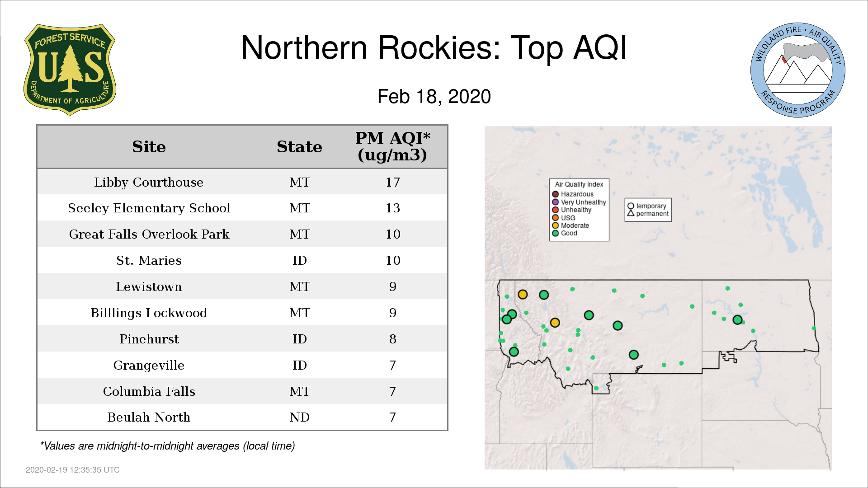Select the 'Beulah North' site cell
This screenshot has width=868, height=488.
pyautogui.click(x=149, y=418)
